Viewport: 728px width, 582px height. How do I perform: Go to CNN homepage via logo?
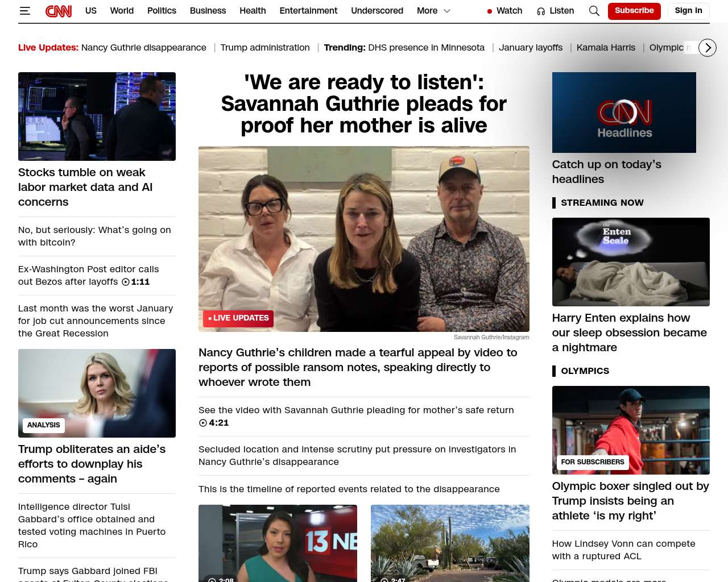(59, 11)
